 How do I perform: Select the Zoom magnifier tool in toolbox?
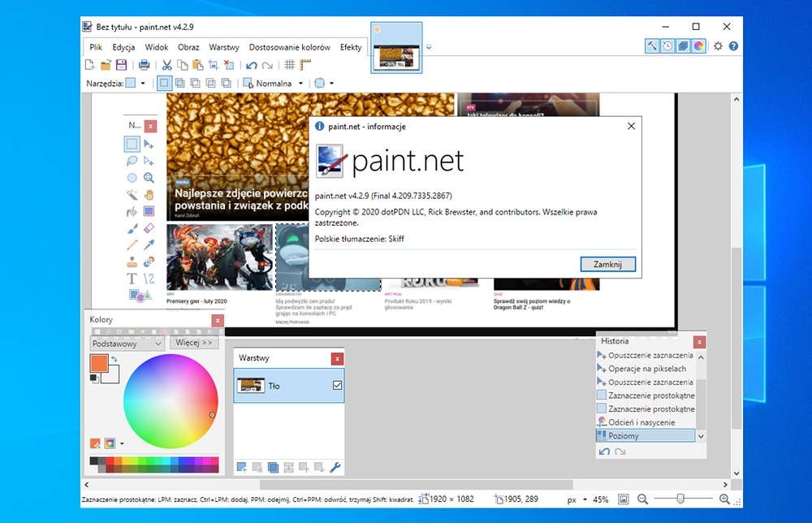pos(149,178)
